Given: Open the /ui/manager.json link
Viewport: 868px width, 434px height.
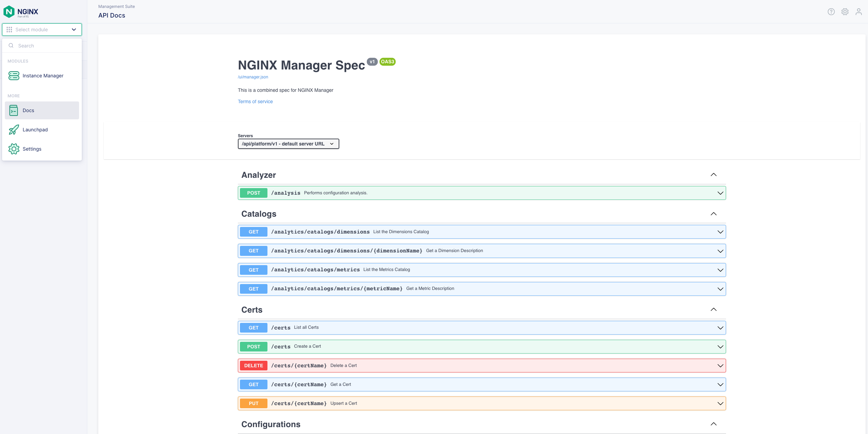Looking at the screenshot, I should coord(253,77).
